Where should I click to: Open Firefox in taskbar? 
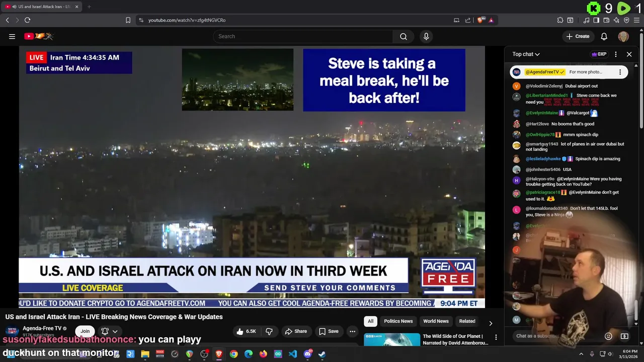tap(263, 354)
